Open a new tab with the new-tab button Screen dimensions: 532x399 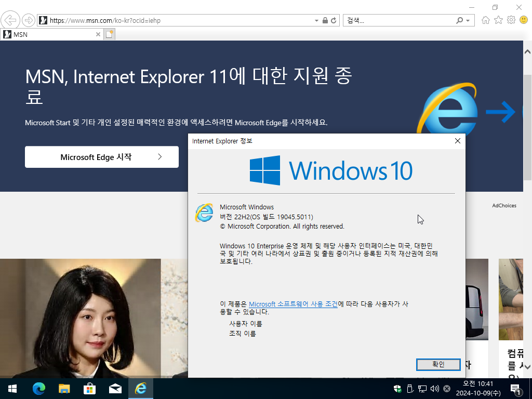point(109,34)
